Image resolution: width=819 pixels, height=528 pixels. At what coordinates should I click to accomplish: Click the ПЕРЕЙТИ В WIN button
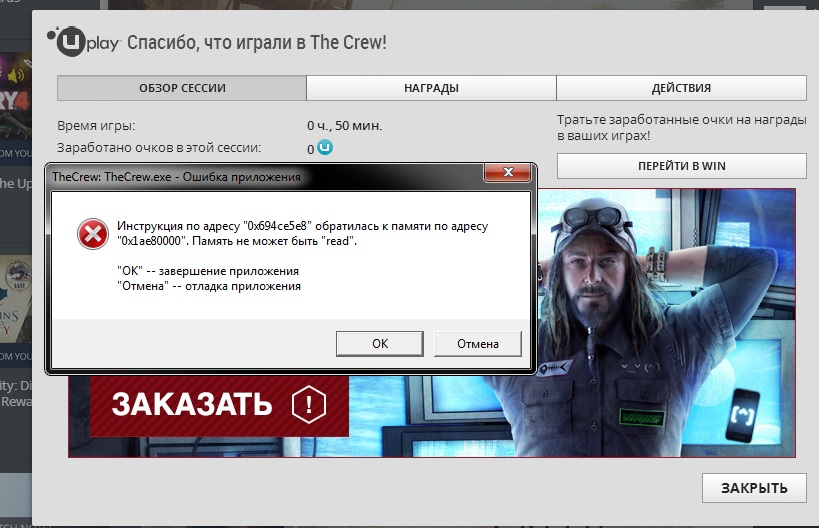682,166
